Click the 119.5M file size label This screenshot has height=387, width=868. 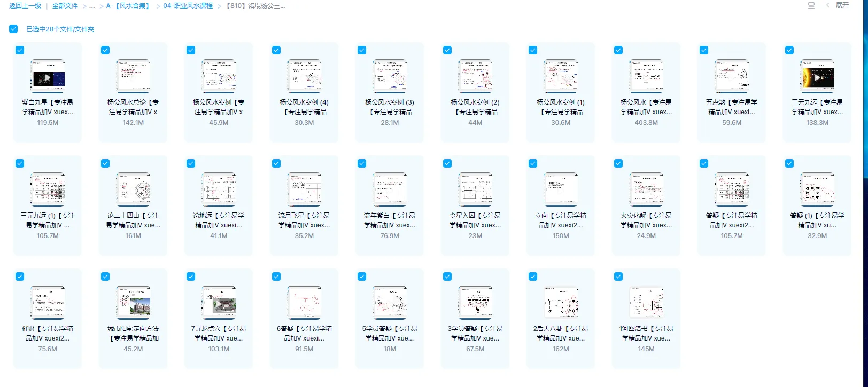pos(48,123)
